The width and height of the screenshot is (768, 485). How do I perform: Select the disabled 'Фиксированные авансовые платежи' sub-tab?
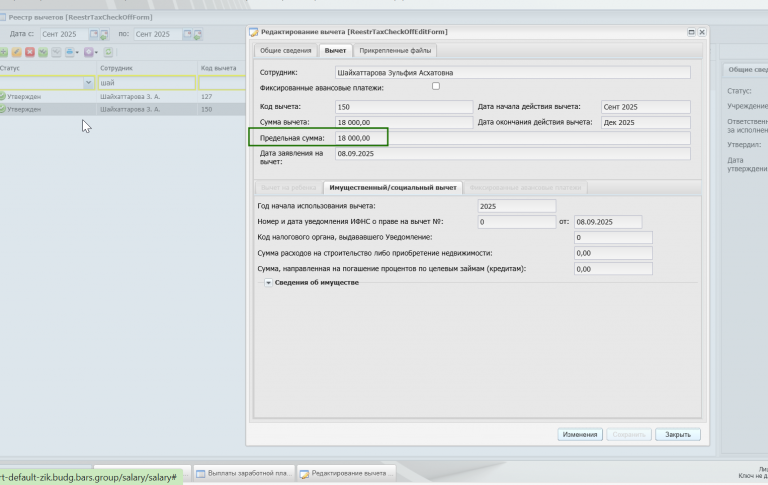(x=525, y=188)
